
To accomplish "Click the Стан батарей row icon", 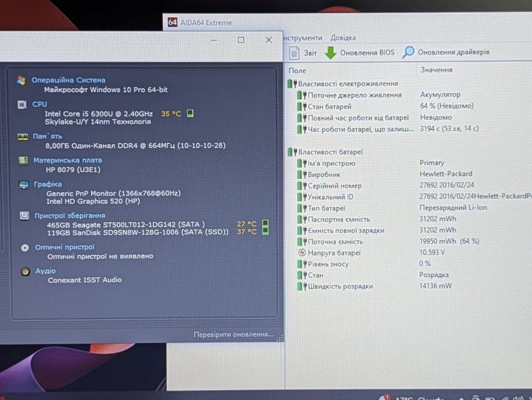I will 301,106.
